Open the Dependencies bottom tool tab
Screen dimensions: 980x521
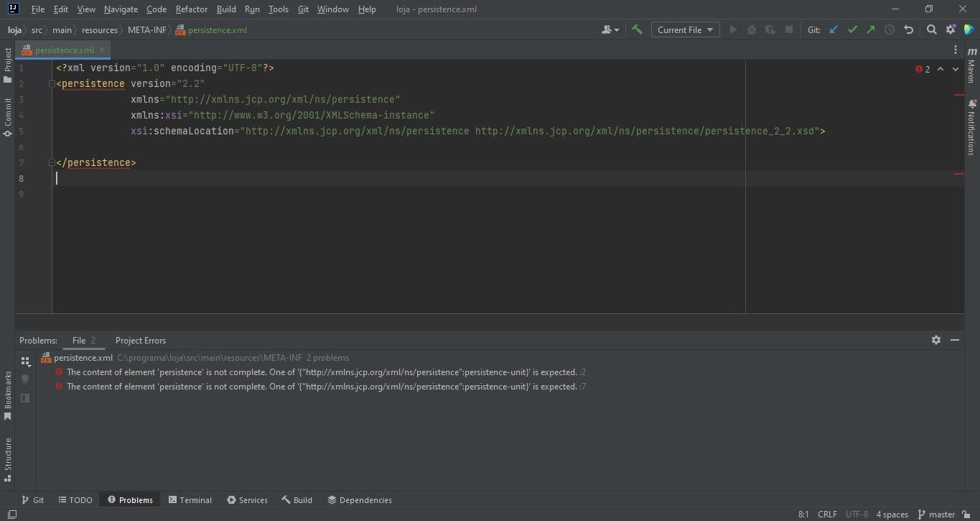click(360, 500)
